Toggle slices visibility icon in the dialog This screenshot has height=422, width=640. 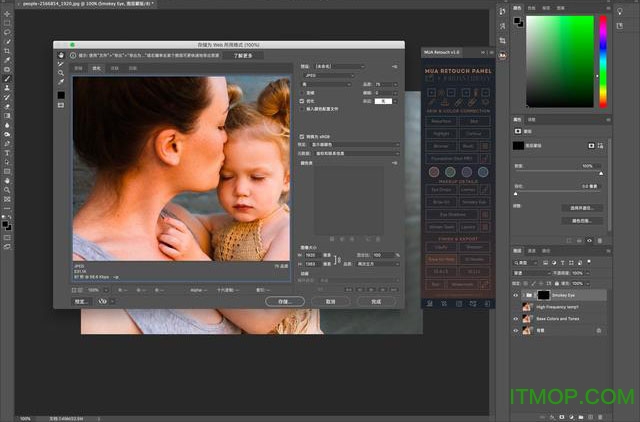(61, 105)
